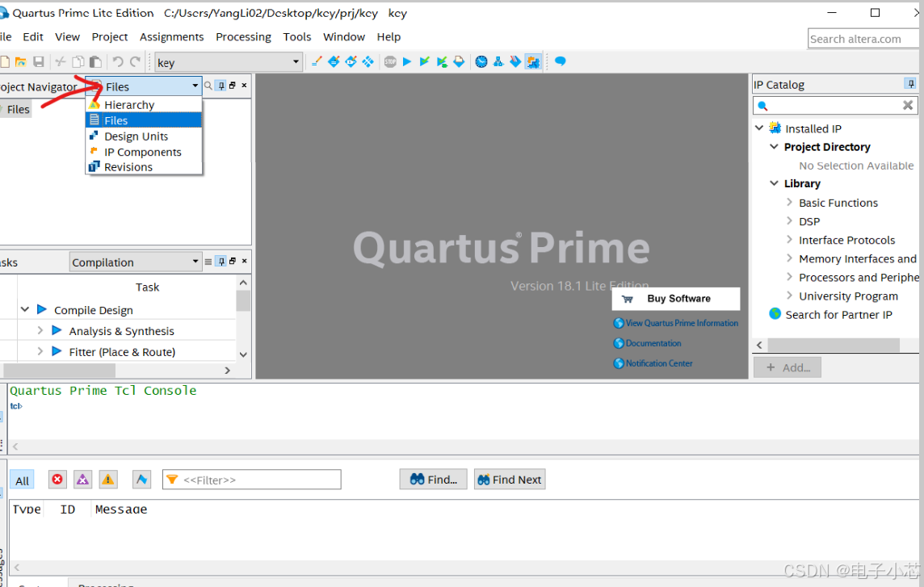Click the Open folder toolbar icon
This screenshot has height=587, width=924.
click(21, 62)
